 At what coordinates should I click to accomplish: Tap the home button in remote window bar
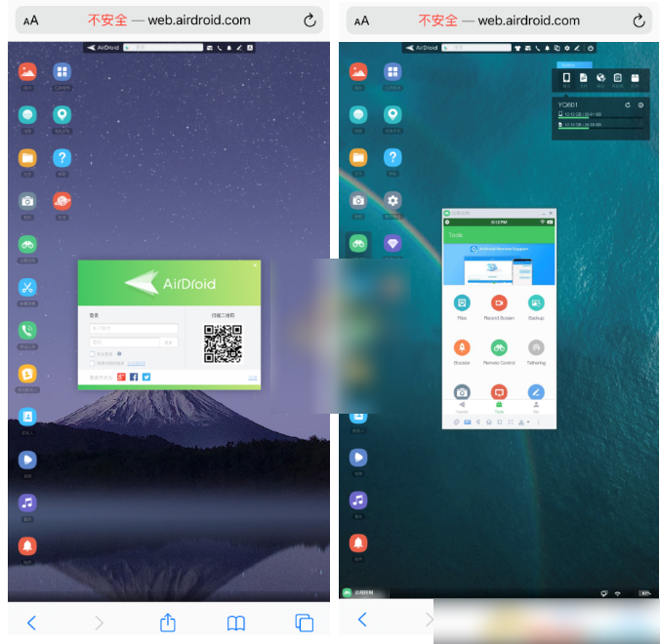488,423
